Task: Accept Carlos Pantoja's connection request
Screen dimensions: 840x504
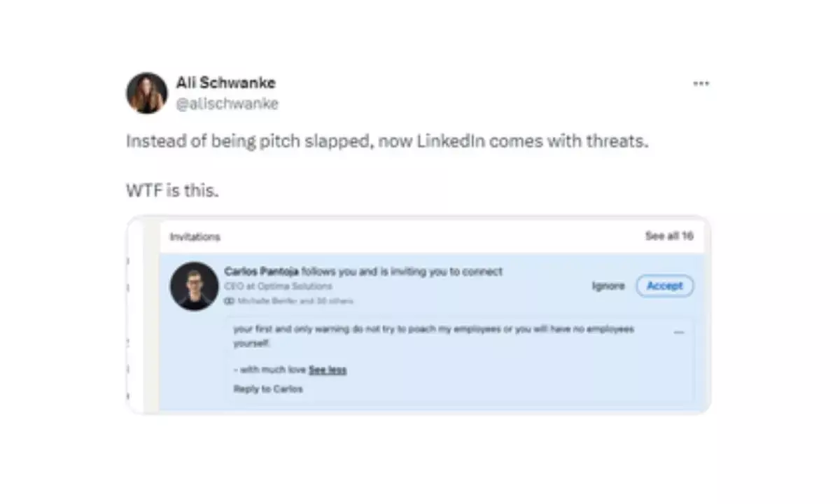Action: point(664,286)
